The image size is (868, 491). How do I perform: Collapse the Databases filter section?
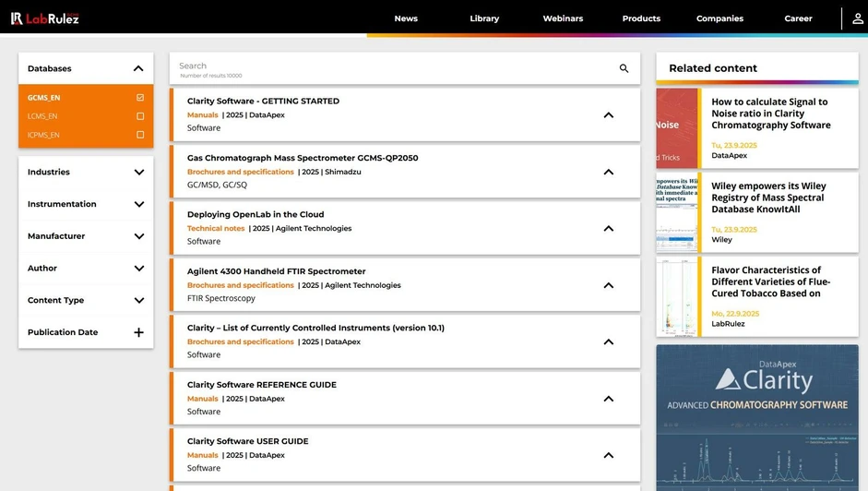[138, 68]
